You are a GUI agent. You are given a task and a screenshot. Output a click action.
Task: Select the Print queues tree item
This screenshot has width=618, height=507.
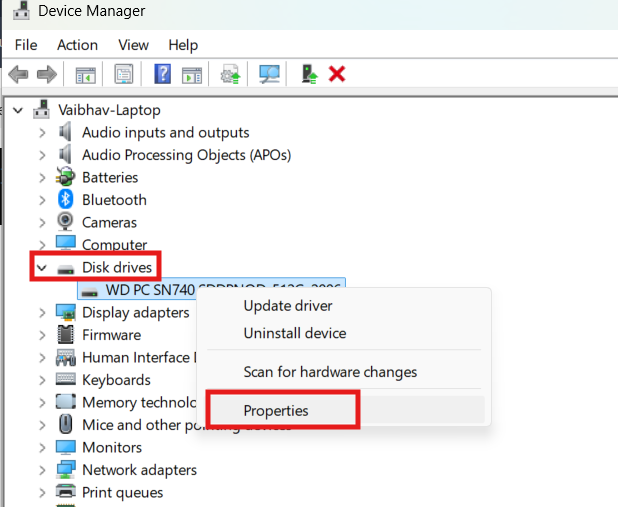122,492
